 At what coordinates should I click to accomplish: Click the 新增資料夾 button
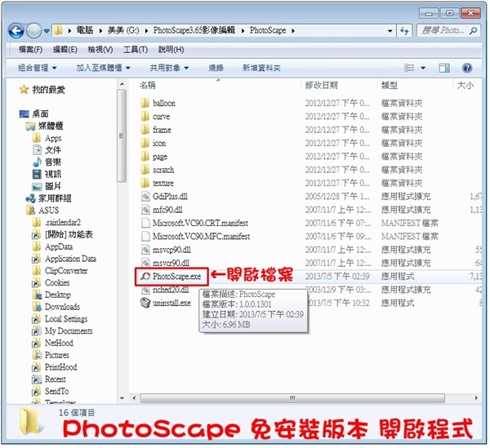pyautogui.click(x=261, y=68)
